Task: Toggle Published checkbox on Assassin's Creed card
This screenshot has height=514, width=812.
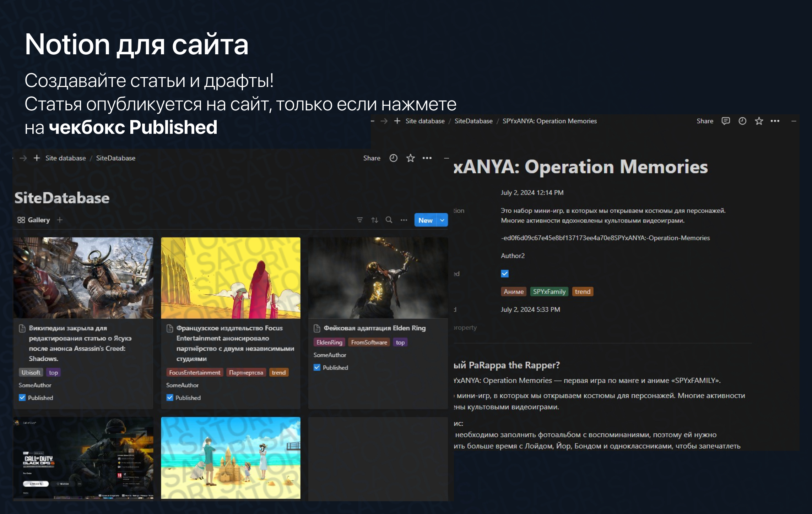Action: click(x=22, y=398)
